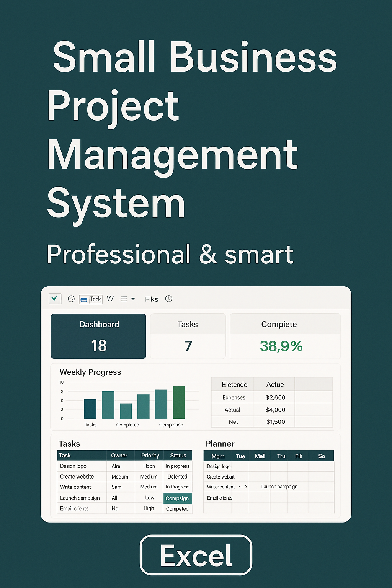392x588 pixels.
Task: Click the Compsign status cell for Launch campaign
Action: (178, 498)
